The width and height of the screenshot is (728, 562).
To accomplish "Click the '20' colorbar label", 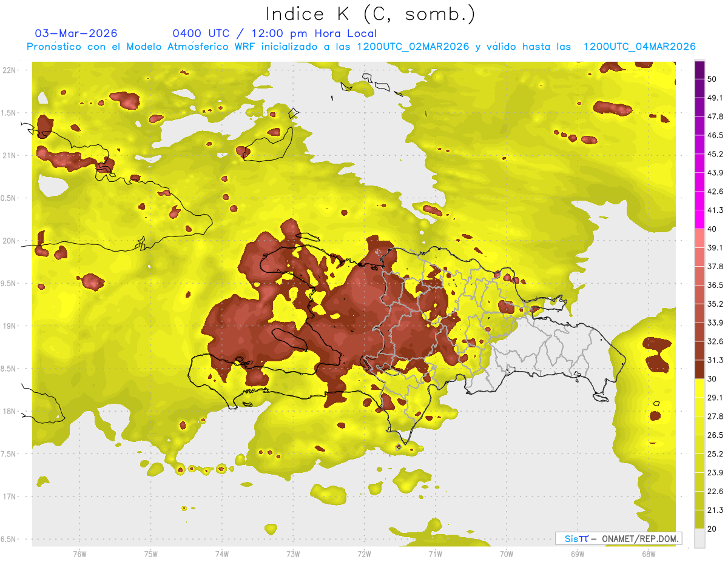I will click(713, 529).
